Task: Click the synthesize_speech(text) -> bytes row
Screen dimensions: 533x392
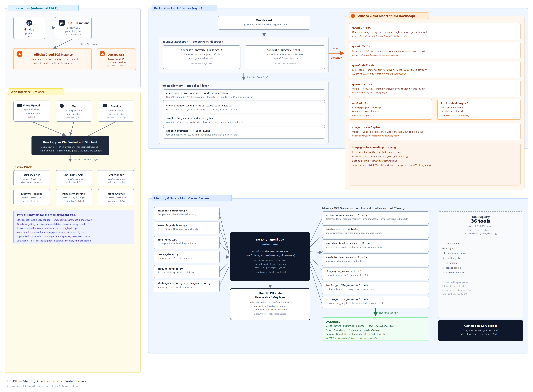Action: tap(244, 120)
